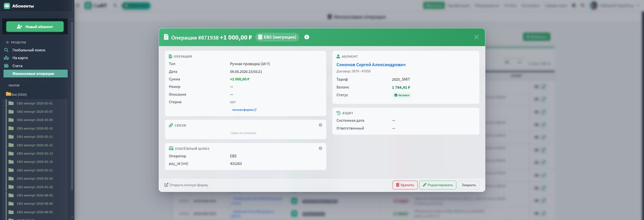Close the operation dialog with the X
The height and width of the screenshot is (220, 644).
pyautogui.click(x=477, y=37)
